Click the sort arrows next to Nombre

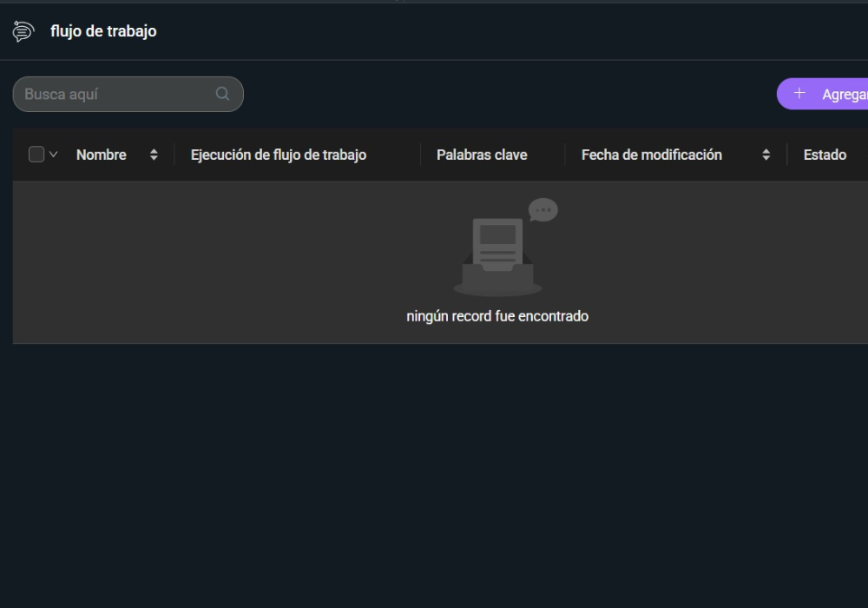point(154,155)
